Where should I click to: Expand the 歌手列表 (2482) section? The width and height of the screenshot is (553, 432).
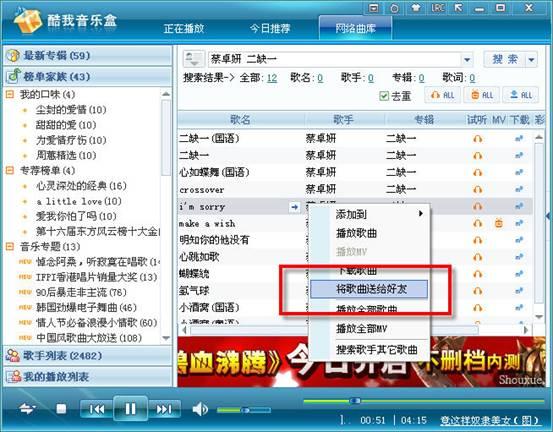pyautogui.click(x=87, y=355)
